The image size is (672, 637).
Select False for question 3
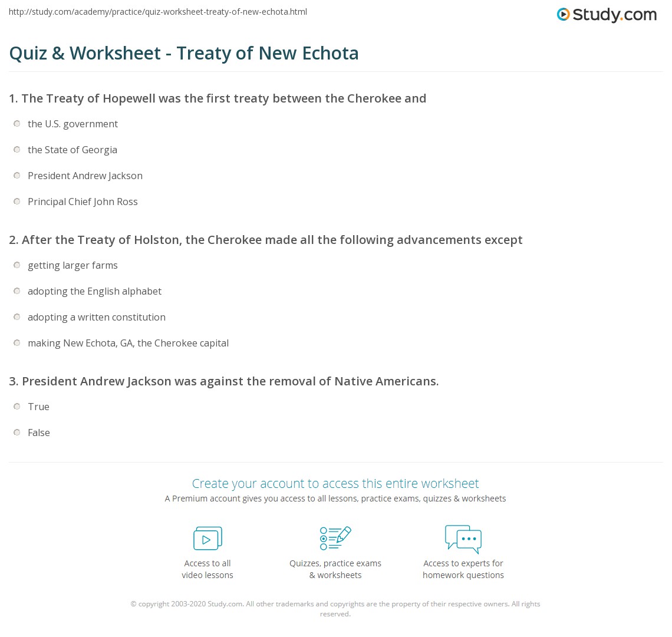17,433
